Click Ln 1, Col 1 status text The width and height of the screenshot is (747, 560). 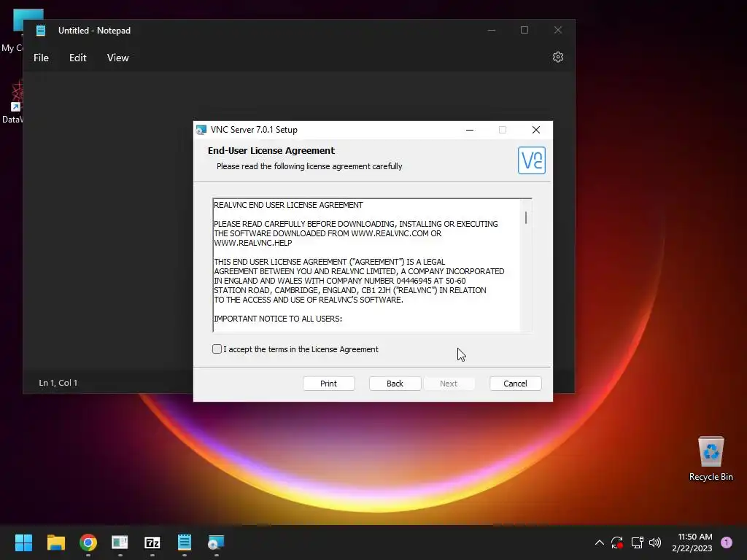[58, 383]
